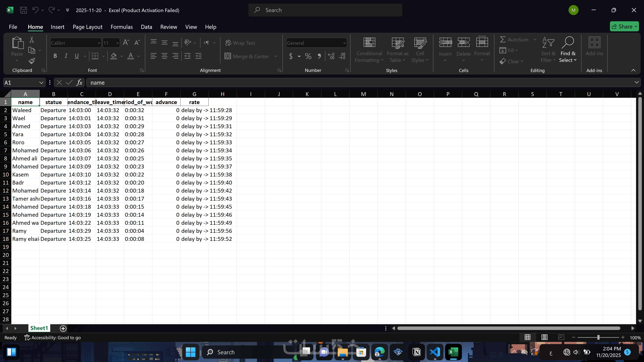Open the General number format dropdown
This screenshot has height=362, width=644.
point(344,43)
